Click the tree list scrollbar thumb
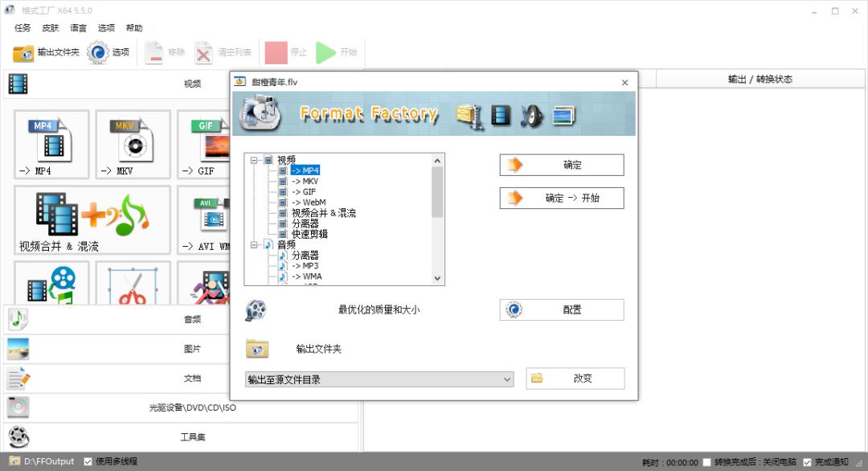 (x=437, y=192)
